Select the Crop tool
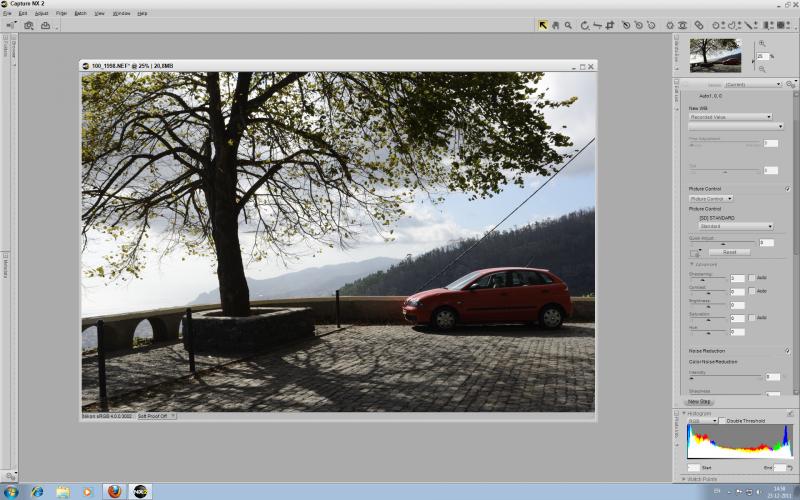The width and height of the screenshot is (800, 500). coord(610,25)
